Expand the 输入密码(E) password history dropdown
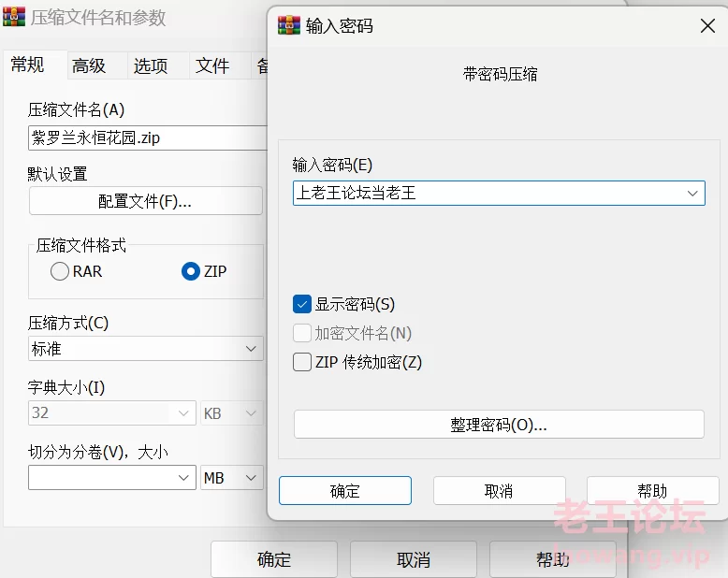Viewport: 728px width, 578px height. point(692,194)
